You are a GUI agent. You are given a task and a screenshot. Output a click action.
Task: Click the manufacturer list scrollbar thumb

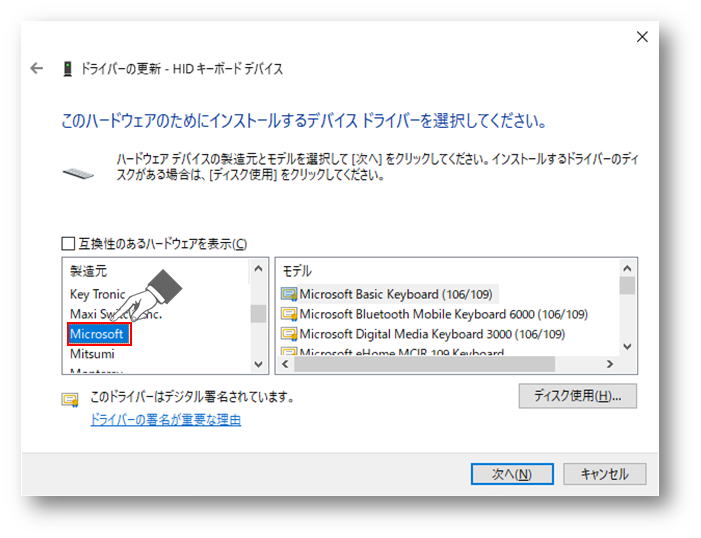[x=258, y=313]
